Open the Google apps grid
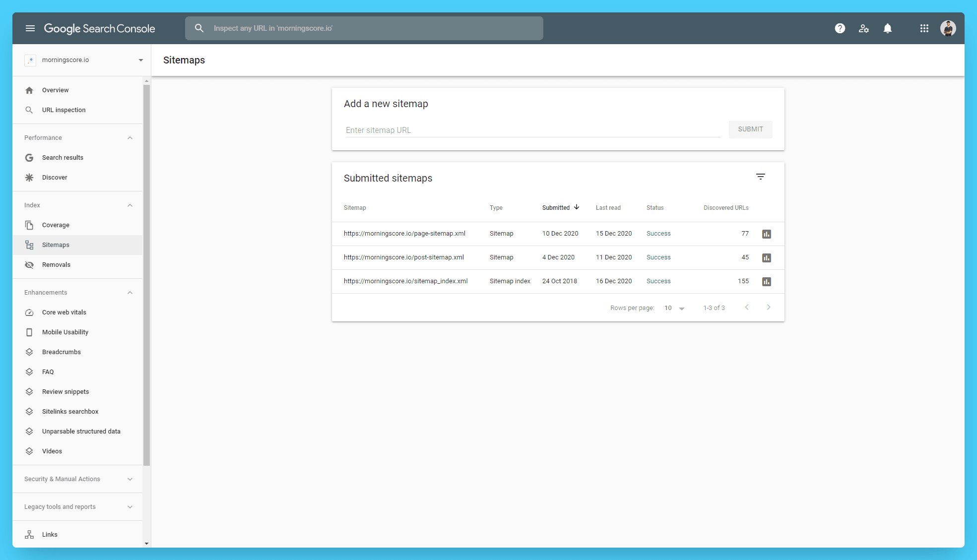The image size is (977, 560). tap(924, 28)
